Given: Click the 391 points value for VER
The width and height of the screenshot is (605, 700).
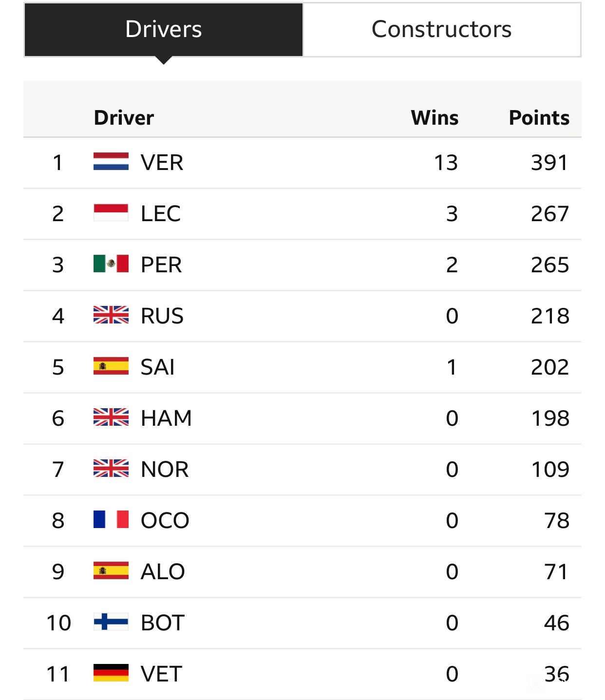Looking at the screenshot, I should pos(550,163).
